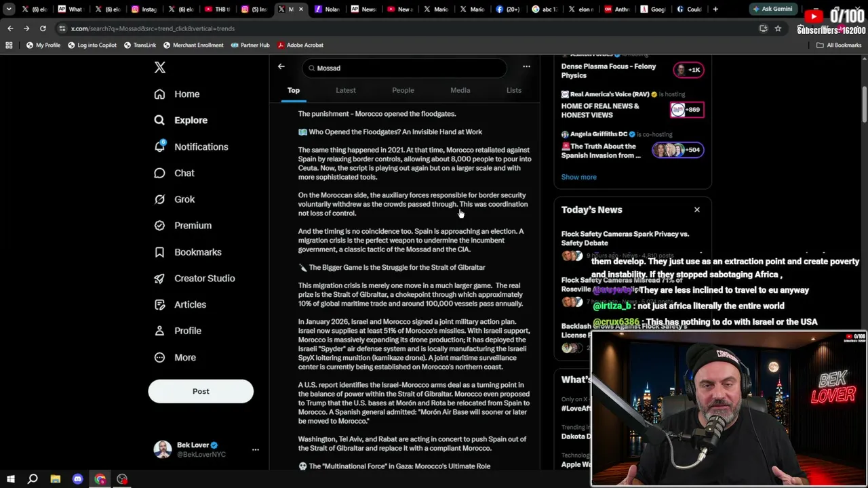Viewport: 868px width, 488px height.
Task: Open File Explorer from the taskbar
Action: click(x=55, y=479)
